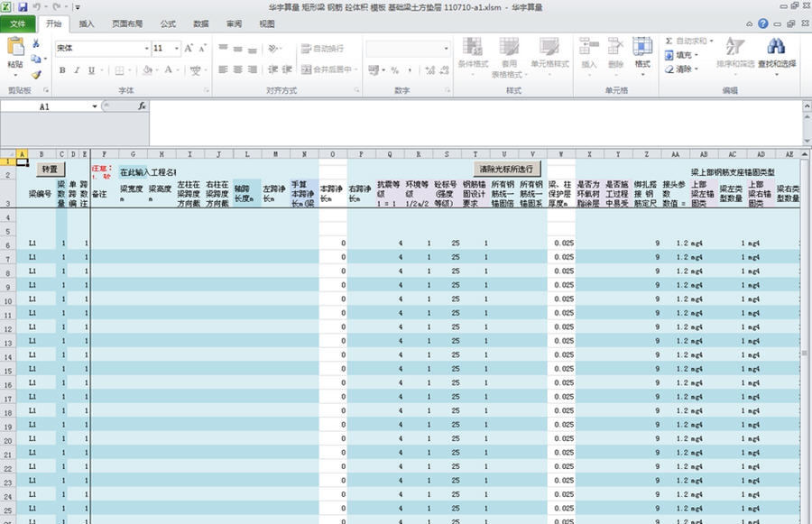The height and width of the screenshot is (524, 812).
Task: Expand the Name Box dropdown arrow
Action: pyautogui.click(x=95, y=106)
